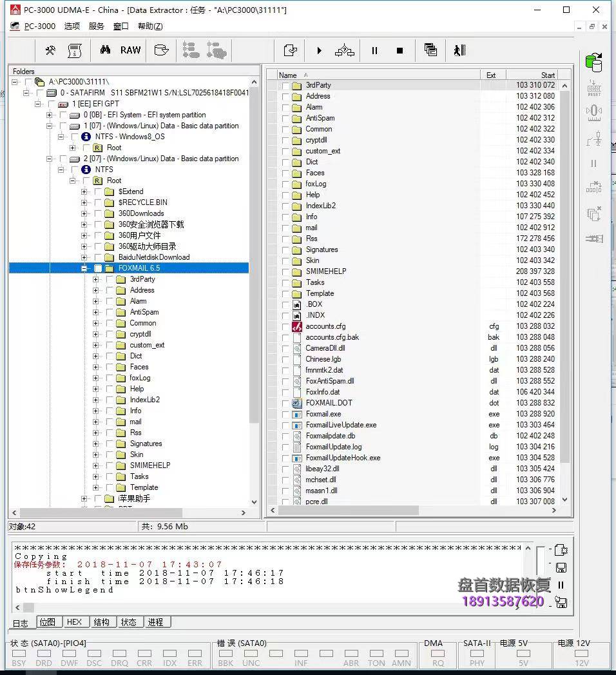Sort file list by Ext column
The image size is (616, 675).
(x=493, y=75)
